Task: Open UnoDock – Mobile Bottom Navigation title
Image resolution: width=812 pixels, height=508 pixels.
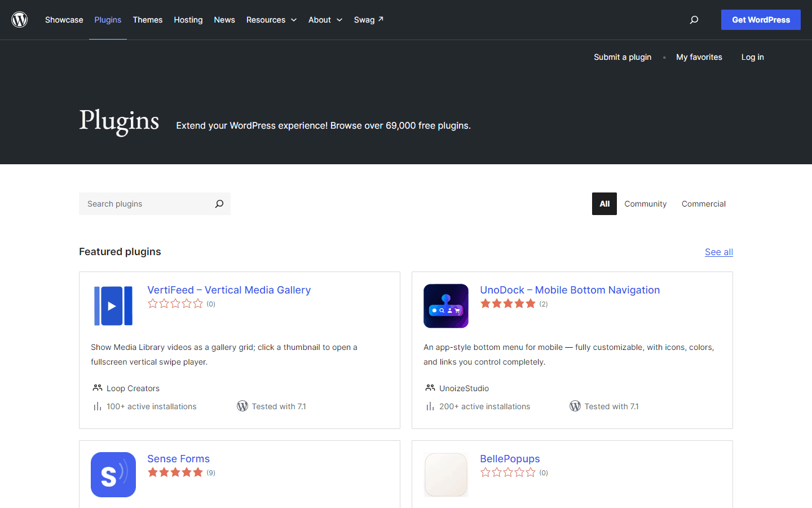Action: [x=570, y=290]
